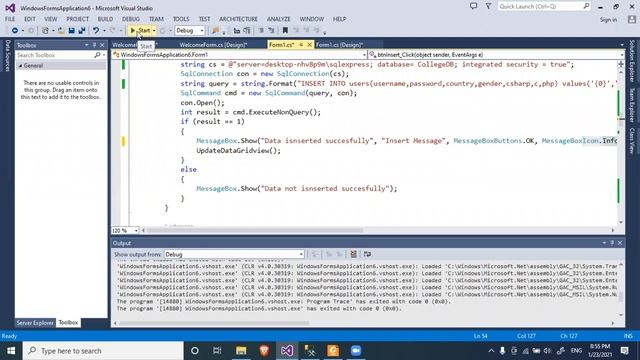Image resolution: width=640 pixels, height=360 pixels.
Task: Open the Class View side tab
Action: [632, 141]
